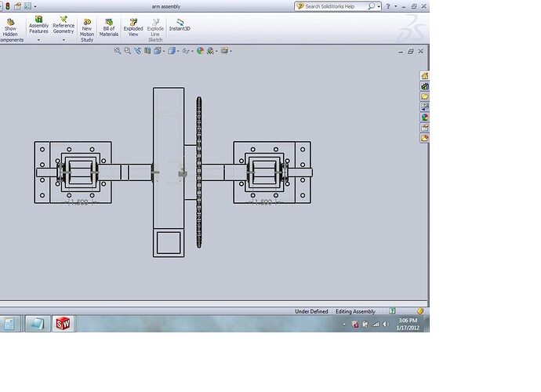Open File Explorer folder tab
Viewport: 541px width, 392px height.
tap(425, 96)
